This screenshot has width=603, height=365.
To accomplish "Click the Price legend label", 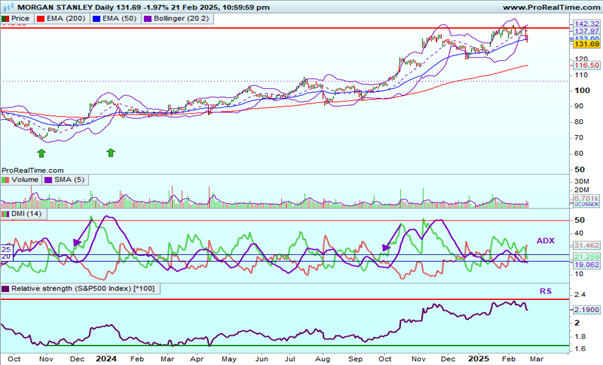I will (20, 18).
